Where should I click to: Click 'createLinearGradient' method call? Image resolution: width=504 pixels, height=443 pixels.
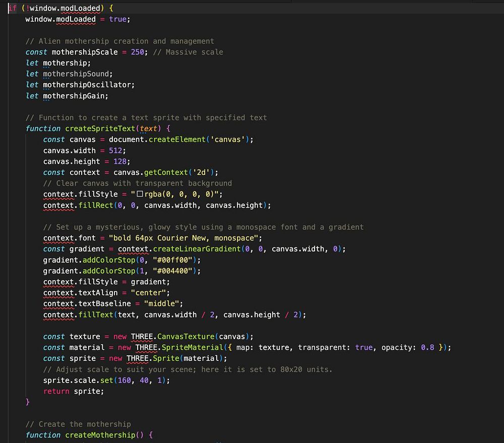click(x=197, y=249)
